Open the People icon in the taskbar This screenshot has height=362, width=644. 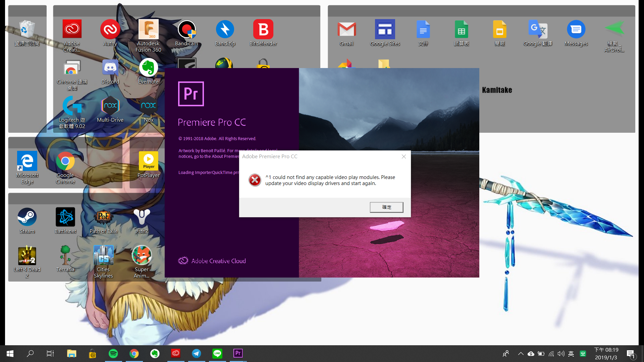(506, 354)
